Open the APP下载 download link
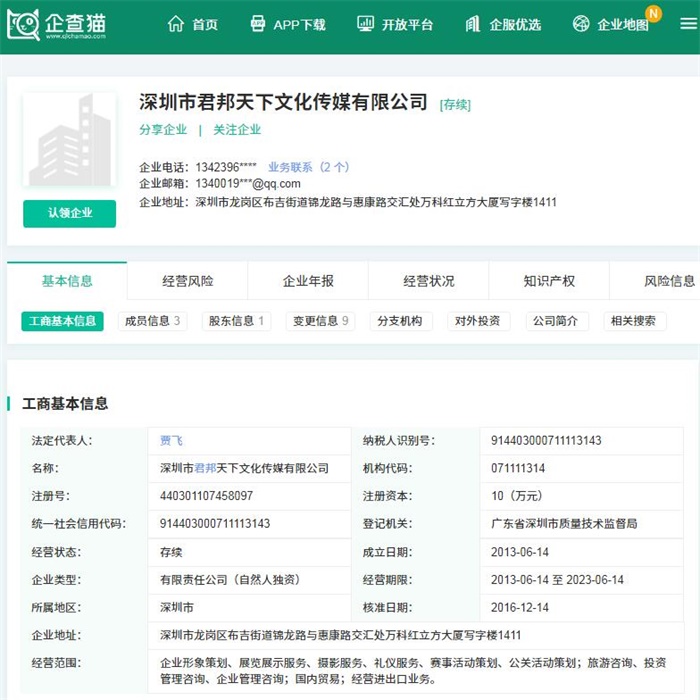The image size is (700, 700). [x=287, y=24]
